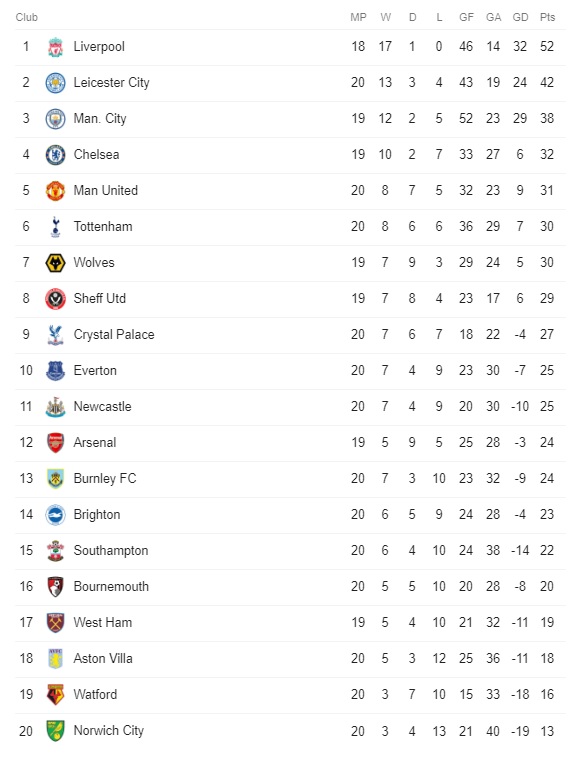The height and width of the screenshot is (772, 587).
Task: Click the Pts column header
Action: (547, 17)
